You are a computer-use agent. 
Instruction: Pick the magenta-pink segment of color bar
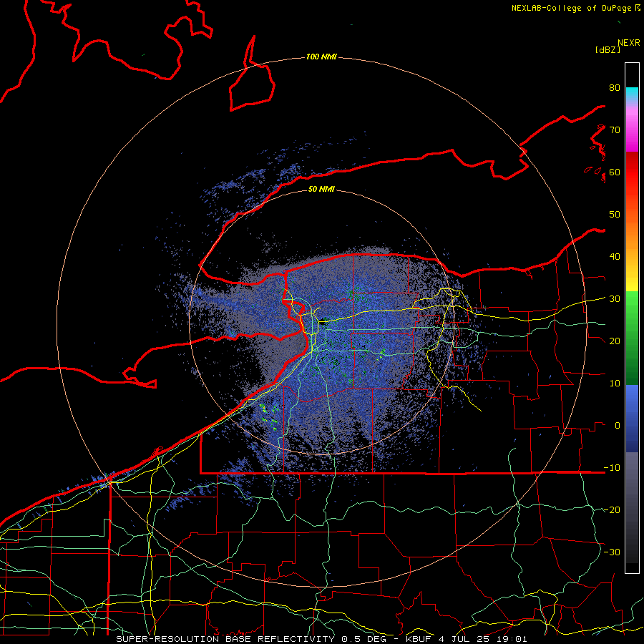pos(632,132)
